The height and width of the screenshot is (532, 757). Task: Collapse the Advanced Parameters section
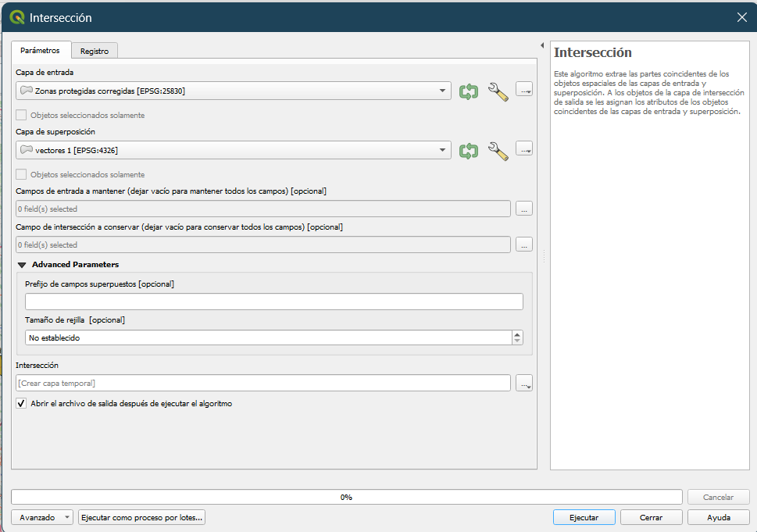[x=22, y=265]
